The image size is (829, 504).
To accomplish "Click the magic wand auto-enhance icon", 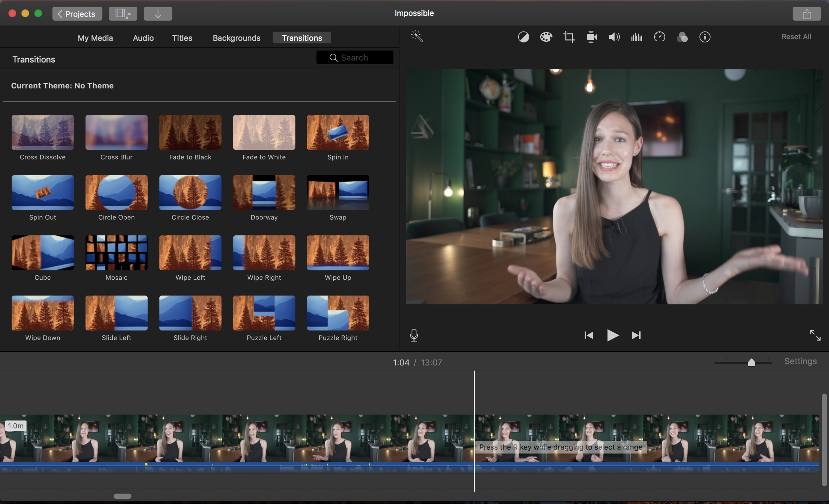I will [417, 36].
